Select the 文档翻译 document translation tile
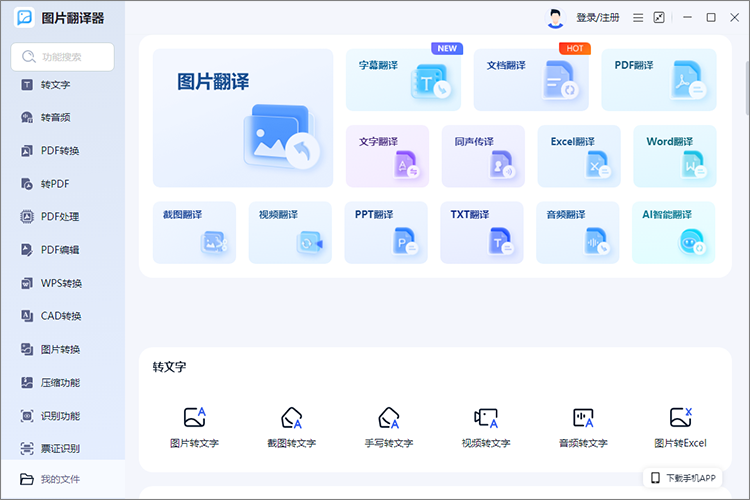750x500 pixels. click(531, 80)
